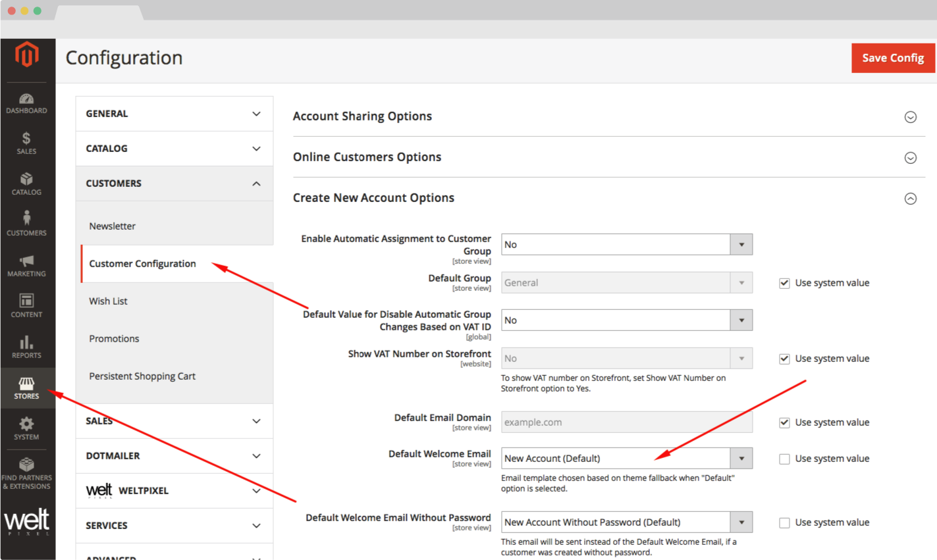937x560 pixels.
Task: Open the Default Welcome Email dropdown
Action: (626, 459)
